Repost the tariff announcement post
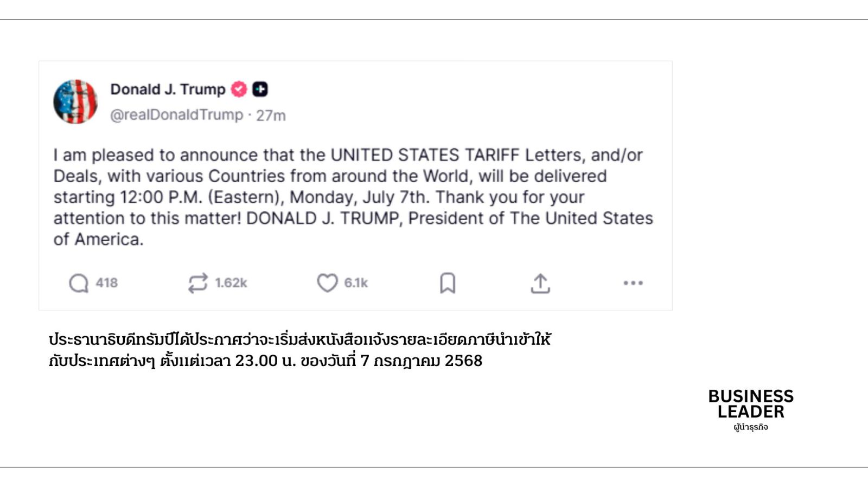The image size is (868, 488). pyautogui.click(x=197, y=283)
